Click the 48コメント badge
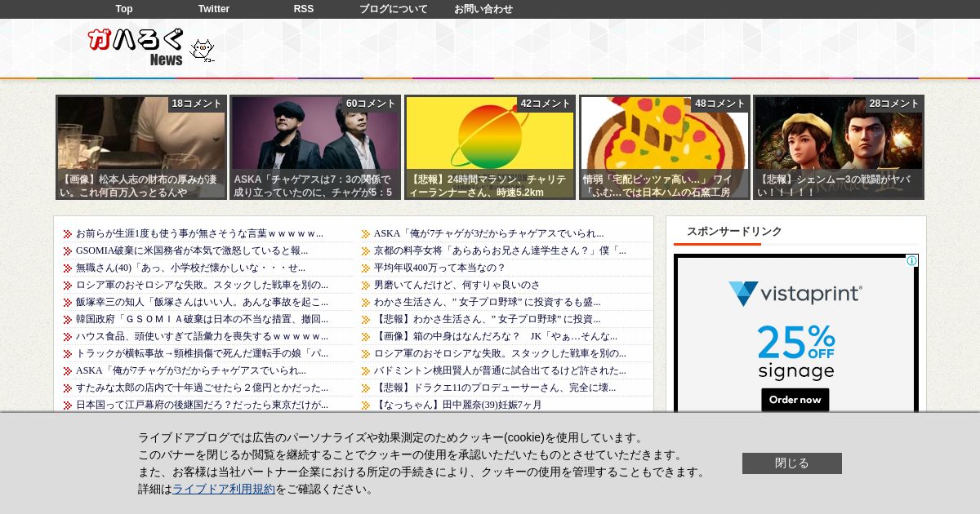This screenshot has height=514, width=980. tap(720, 104)
